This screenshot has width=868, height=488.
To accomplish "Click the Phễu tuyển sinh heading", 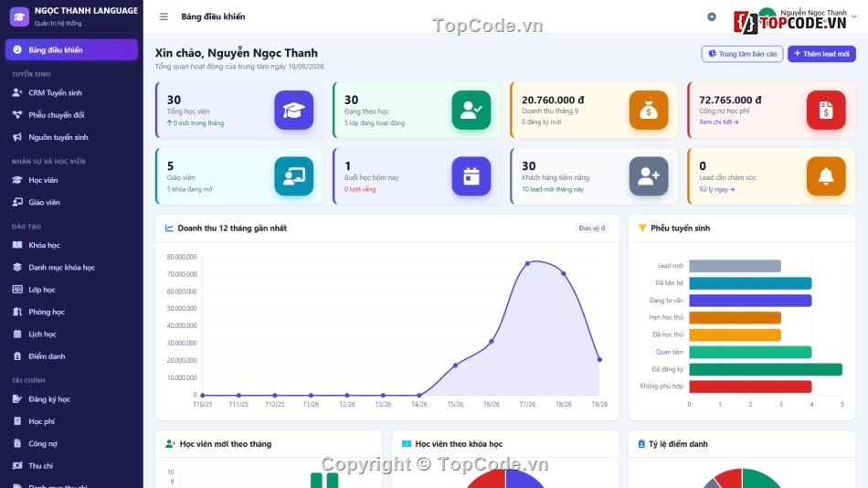I will (680, 228).
